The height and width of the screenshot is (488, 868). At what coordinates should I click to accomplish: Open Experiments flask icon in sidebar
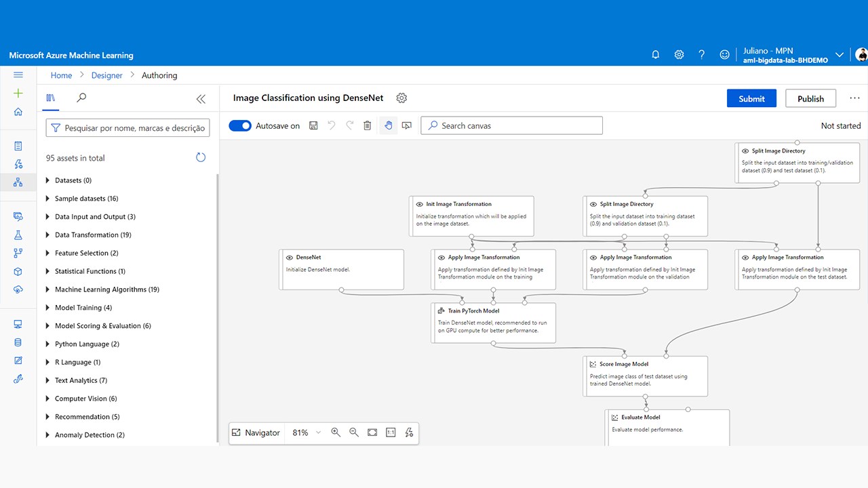pos(18,235)
